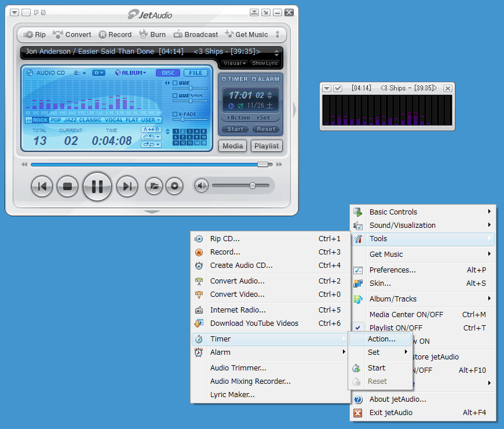Click the timer Start button on player
Screen dimensions: 504x429
(235, 129)
